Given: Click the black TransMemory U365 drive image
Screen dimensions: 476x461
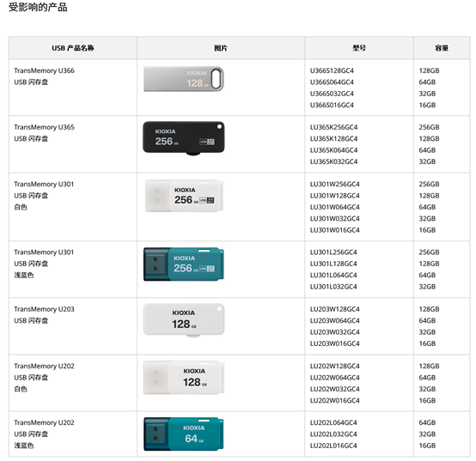Looking at the screenshot, I should click(184, 138).
